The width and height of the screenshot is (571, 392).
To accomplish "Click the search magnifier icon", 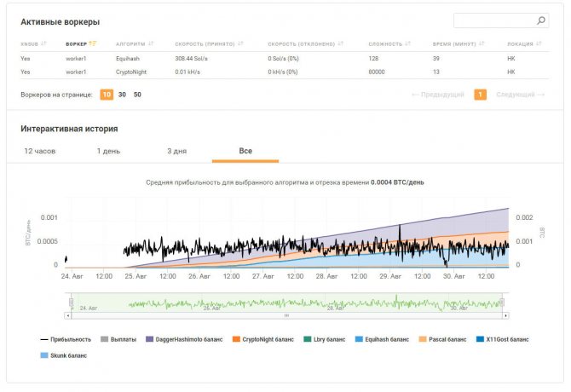I will 540,20.
